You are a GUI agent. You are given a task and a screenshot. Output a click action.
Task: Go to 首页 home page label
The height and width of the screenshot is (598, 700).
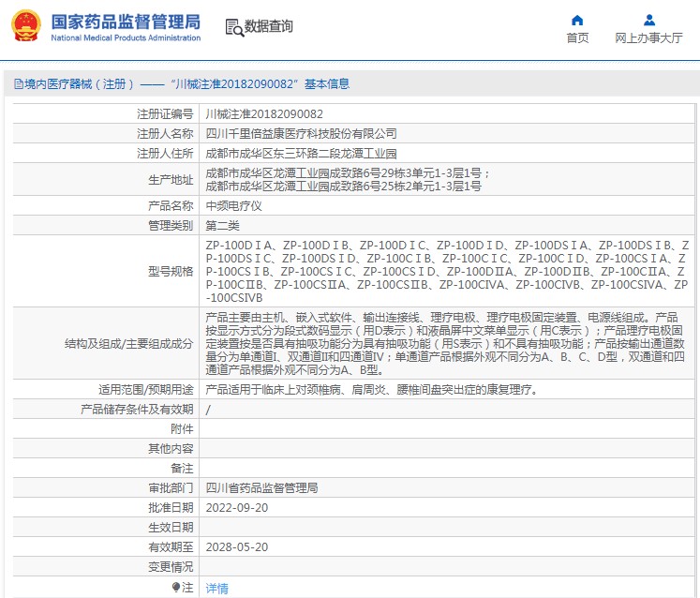pos(577,38)
